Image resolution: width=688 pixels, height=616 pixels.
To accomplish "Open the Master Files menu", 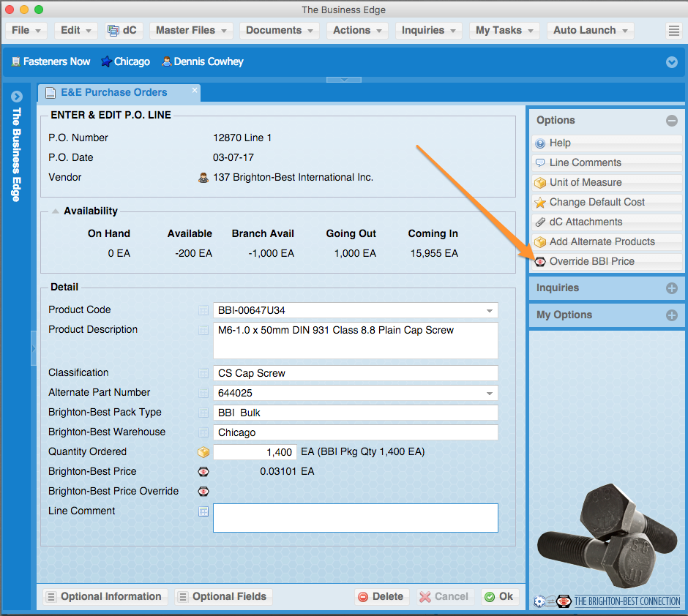I will click(191, 30).
